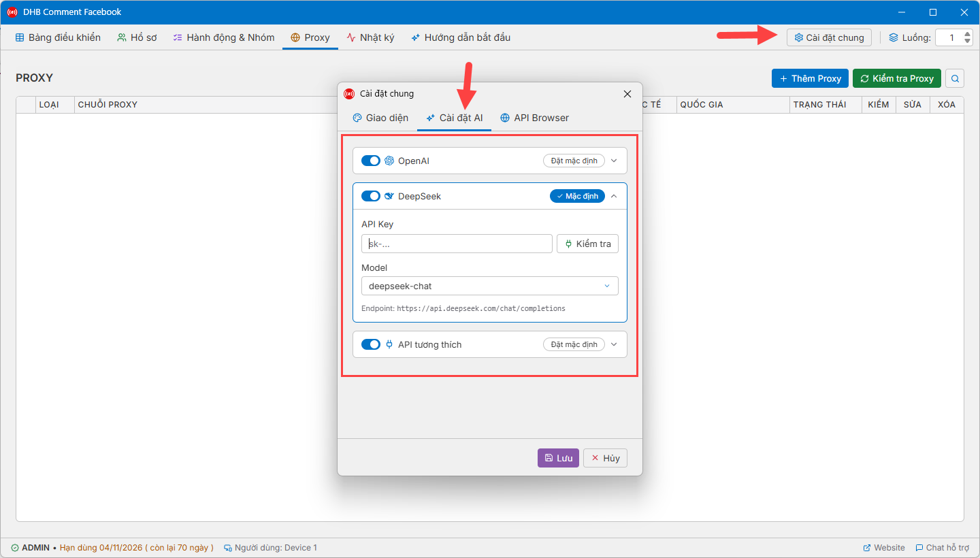Click the DeepSeek Mặc định badge
The image size is (980, 558).
click(x=577, y=196)
